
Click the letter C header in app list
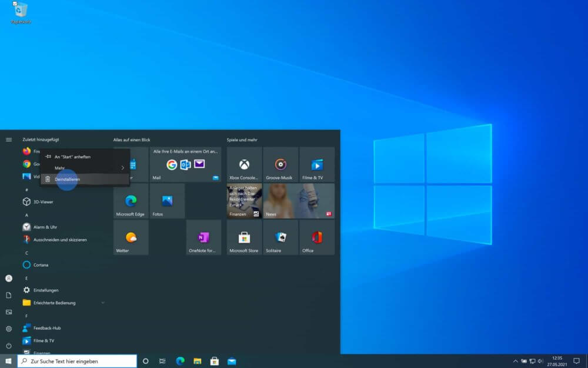point(26,253)
